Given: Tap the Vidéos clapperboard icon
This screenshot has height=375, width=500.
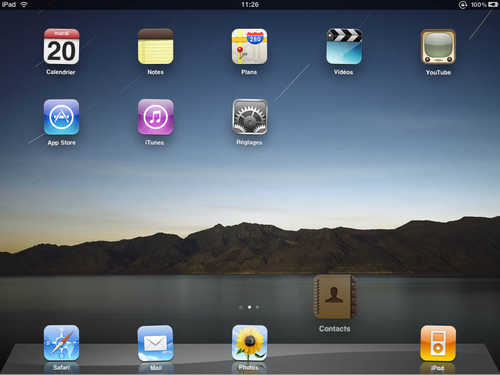Looking at the screenshot, I should [344, 46].
